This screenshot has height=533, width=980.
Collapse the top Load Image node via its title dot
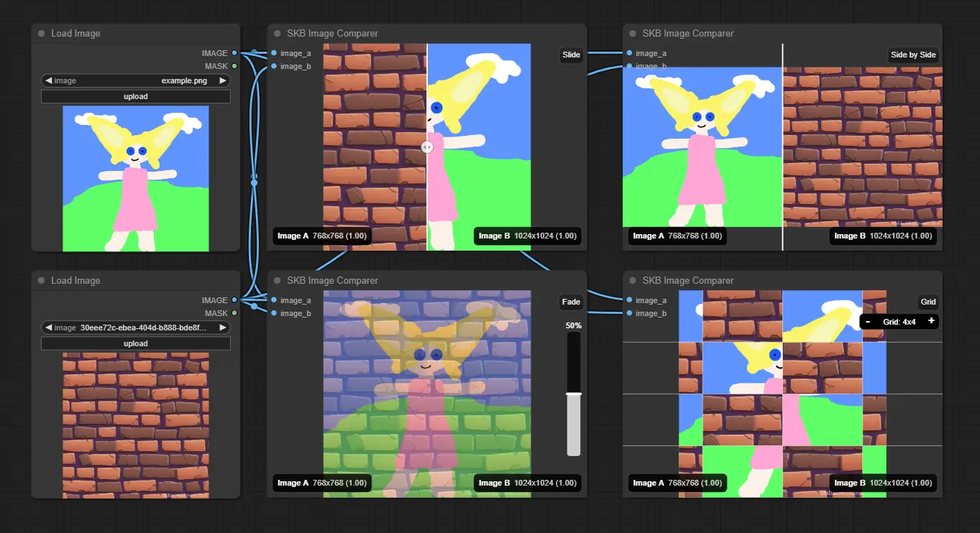(42, 34)
